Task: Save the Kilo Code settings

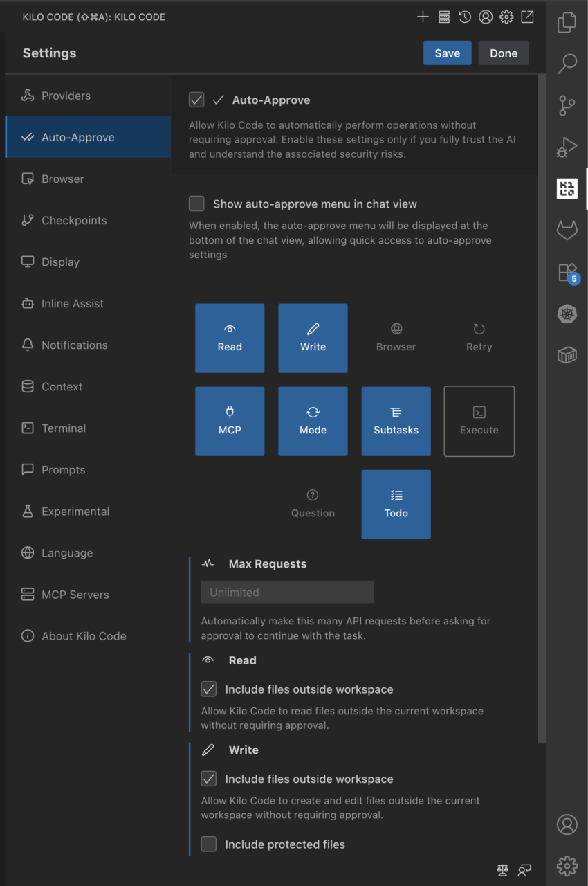Action: tap(447, 53)
